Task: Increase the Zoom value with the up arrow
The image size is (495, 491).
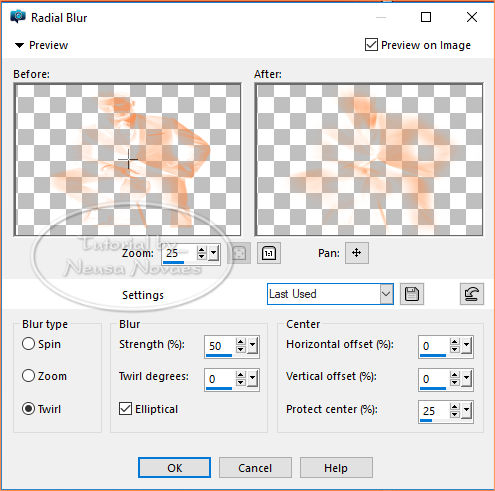Action: (x=201, y=249)
